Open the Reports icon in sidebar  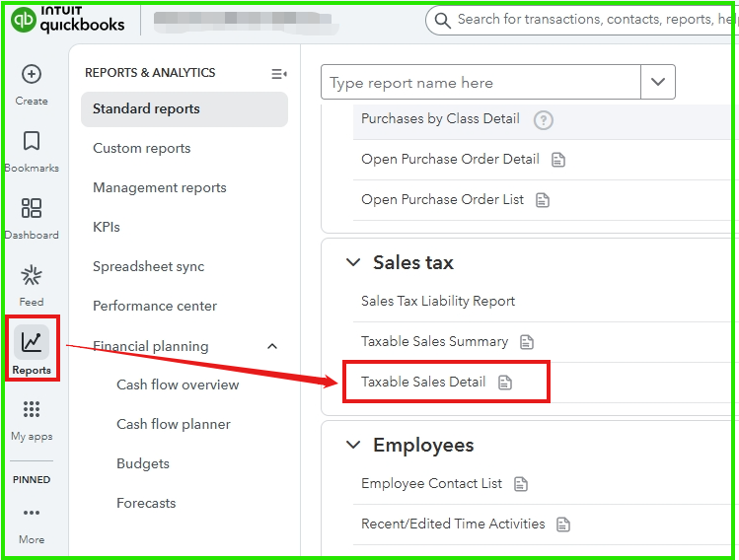[32, 344]
